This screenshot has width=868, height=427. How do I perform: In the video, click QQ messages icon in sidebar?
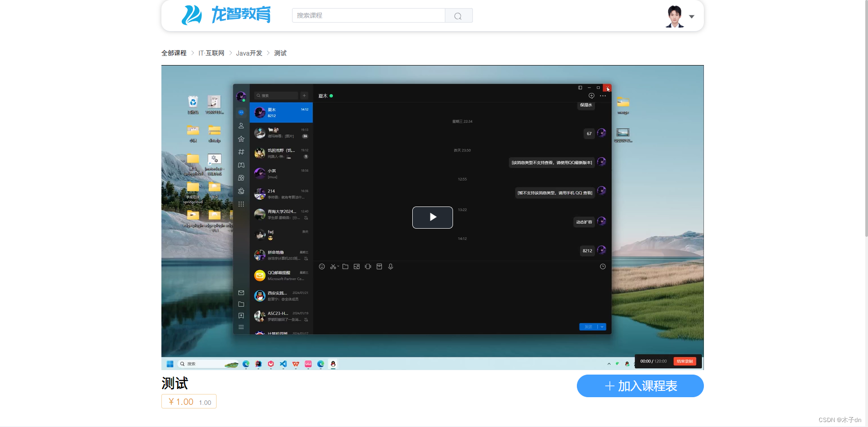(x=241, y=113)
